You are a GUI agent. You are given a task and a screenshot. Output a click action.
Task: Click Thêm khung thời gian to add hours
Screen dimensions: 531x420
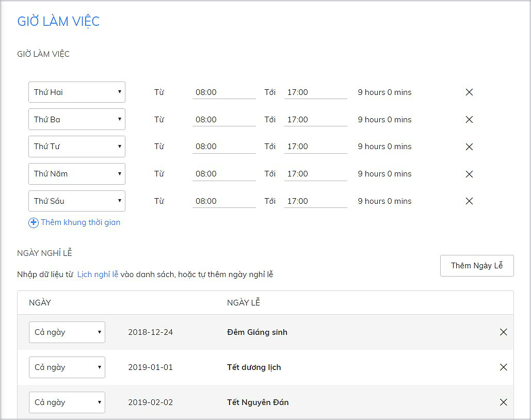[80, 222]
